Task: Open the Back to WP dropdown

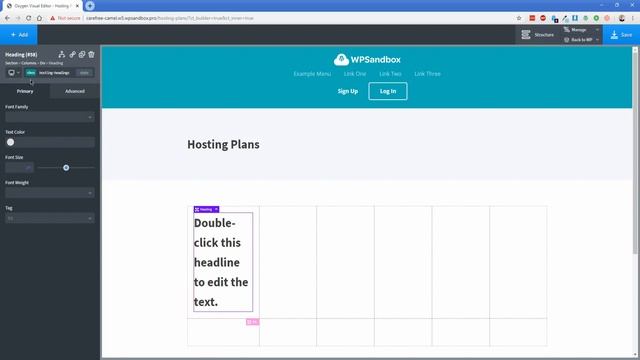Action: pos(581,40)
